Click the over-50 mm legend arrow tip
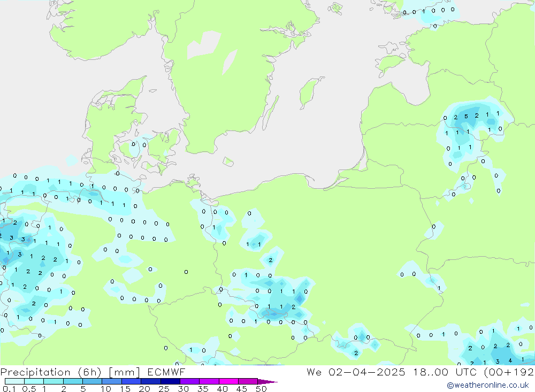Image resolution: width=535 pixels, height=392 pixels. [x=268, y=382]
